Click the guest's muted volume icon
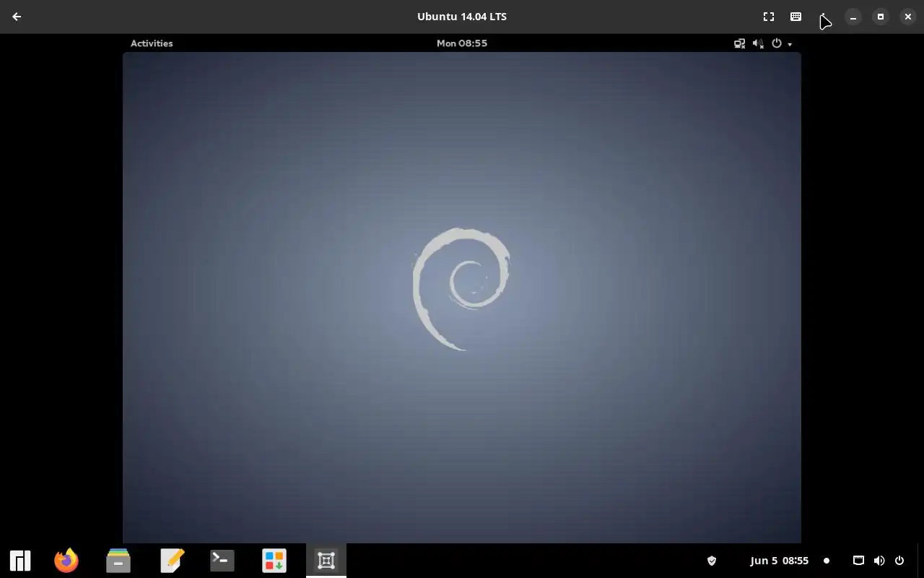This screenshot has height=578, width=924. coord(758,43)
